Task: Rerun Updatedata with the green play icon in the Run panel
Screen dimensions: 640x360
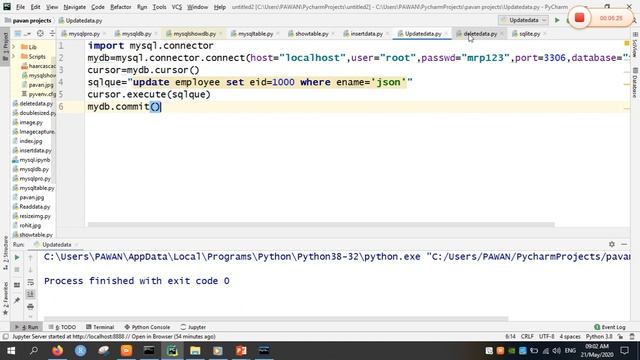Action: tap(17, 258)
